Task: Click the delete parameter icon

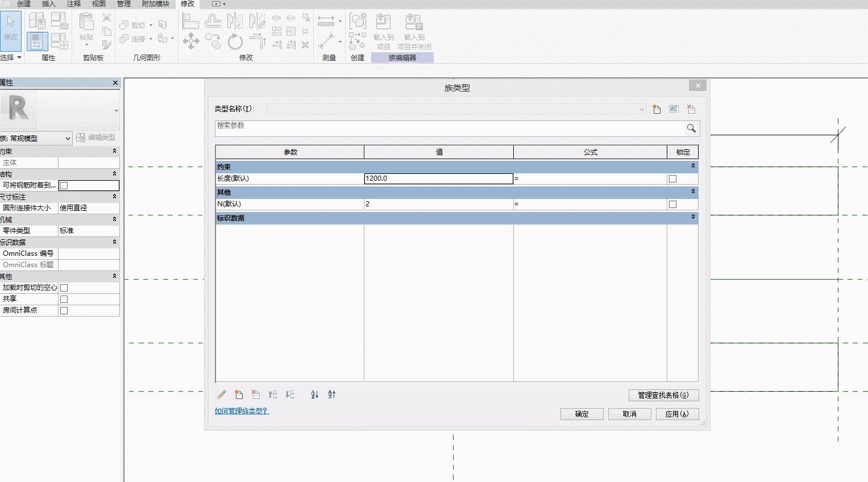Action: coord(256,394)
